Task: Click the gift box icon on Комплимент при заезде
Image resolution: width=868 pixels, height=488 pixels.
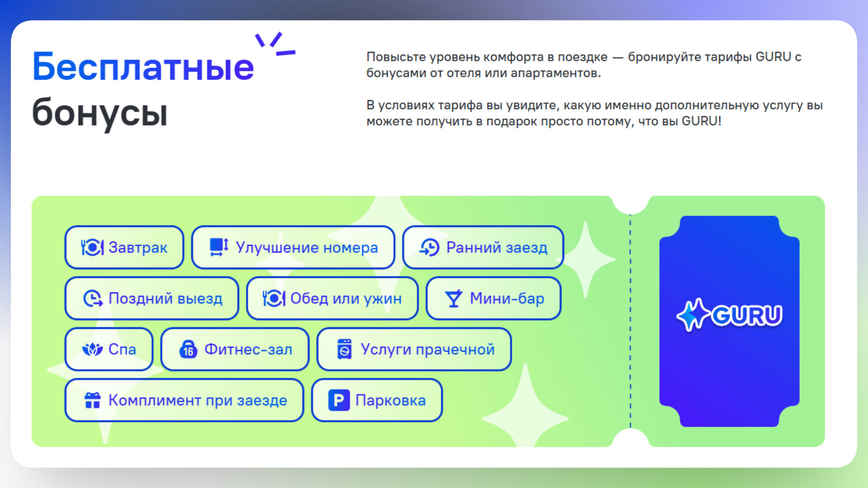Action: [x=92, y=400]
